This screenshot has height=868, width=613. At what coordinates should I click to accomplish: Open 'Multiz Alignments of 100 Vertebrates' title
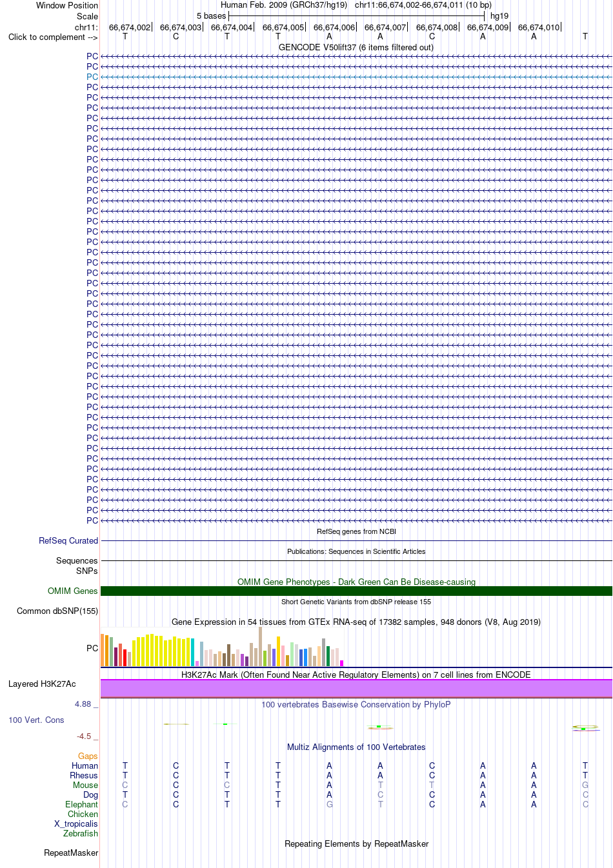[x=356, y=747]
